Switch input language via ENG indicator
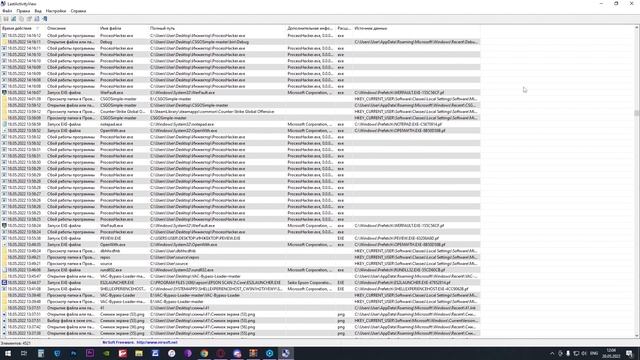Image resolution: width=640 pixels, height=360 pixels. click(x=594, y=353)
